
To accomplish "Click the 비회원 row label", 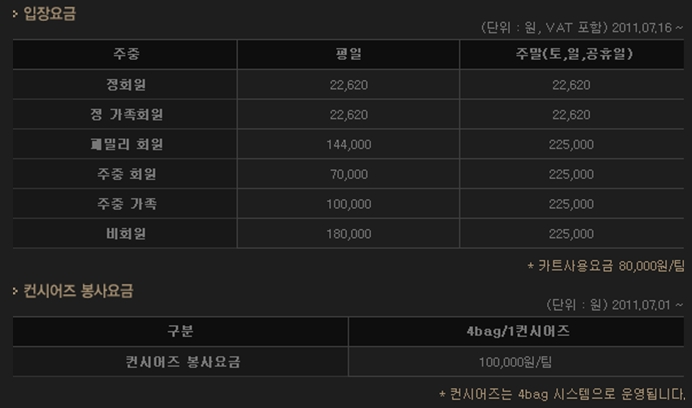I will tap(125, 233).
